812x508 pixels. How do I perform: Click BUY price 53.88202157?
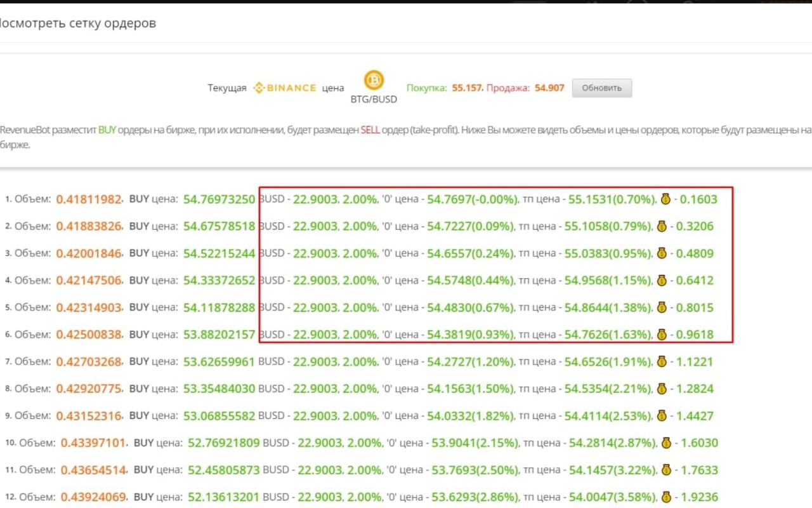click(x=219, y=334)
